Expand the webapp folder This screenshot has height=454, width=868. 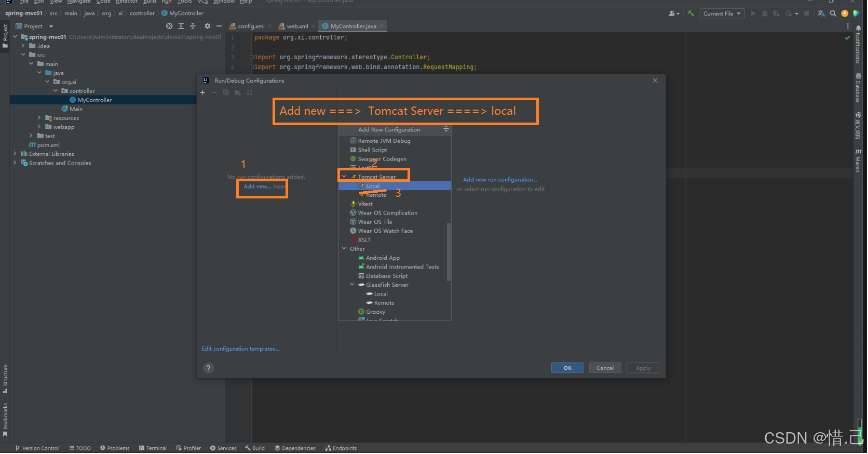[x=39, y=127]
